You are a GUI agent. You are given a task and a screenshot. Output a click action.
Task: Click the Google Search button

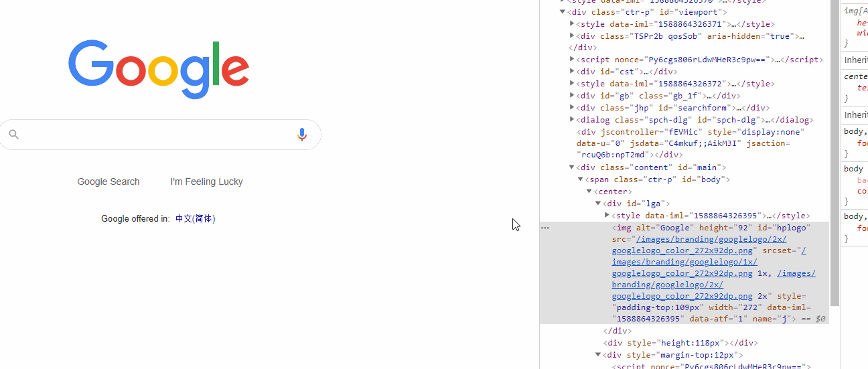[x=108, y=181]
